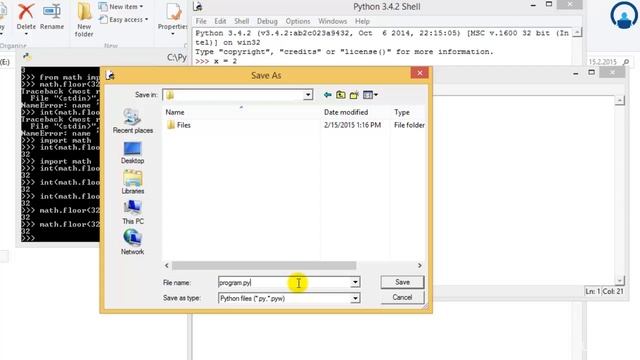Click the Python Shell window title icon
This screenshot has width=640, height=360.
198,6
